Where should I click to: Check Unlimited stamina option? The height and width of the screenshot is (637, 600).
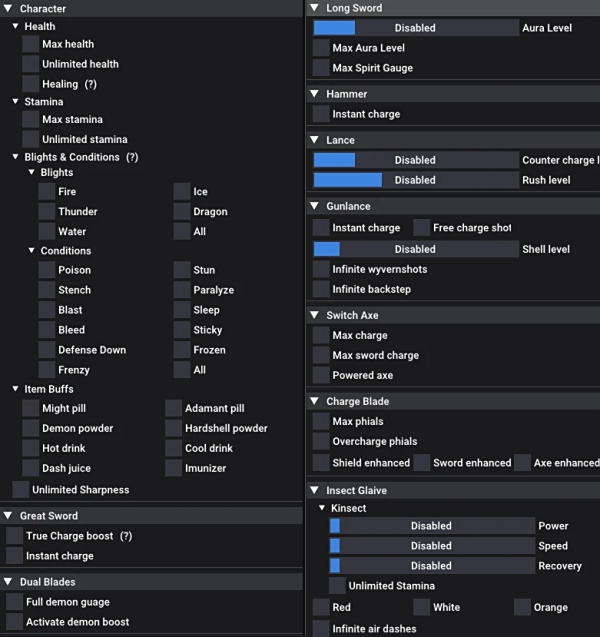click(30, 139)
